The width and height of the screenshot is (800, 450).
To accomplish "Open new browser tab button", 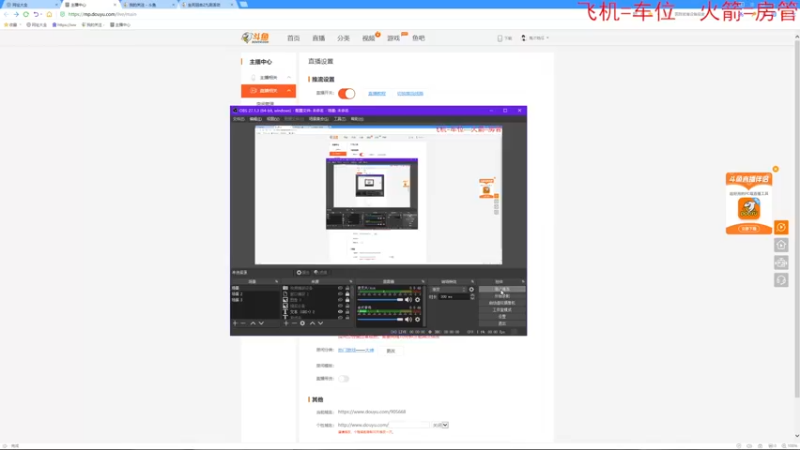I will [244, 4].
